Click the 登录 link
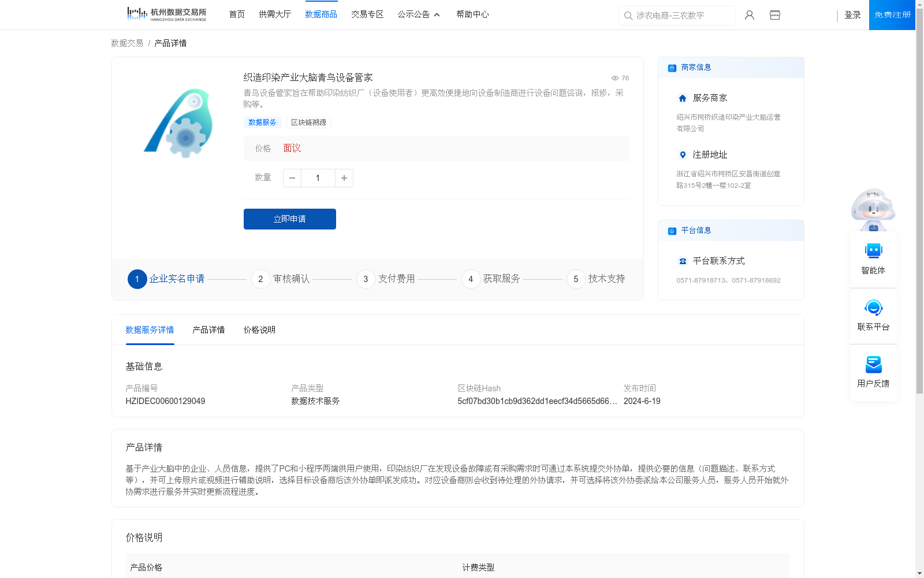924x578 pixels. click(852, 15)
